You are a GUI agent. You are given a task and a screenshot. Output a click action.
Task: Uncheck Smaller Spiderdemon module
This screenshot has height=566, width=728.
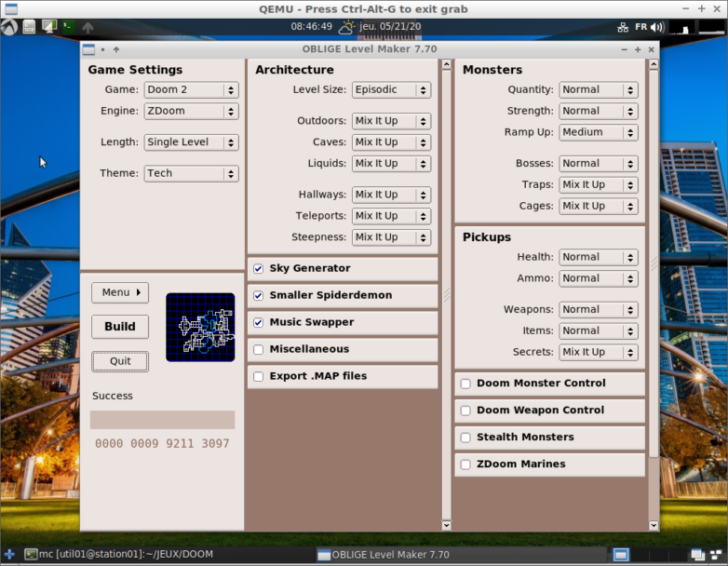click(x=259, y=295)
